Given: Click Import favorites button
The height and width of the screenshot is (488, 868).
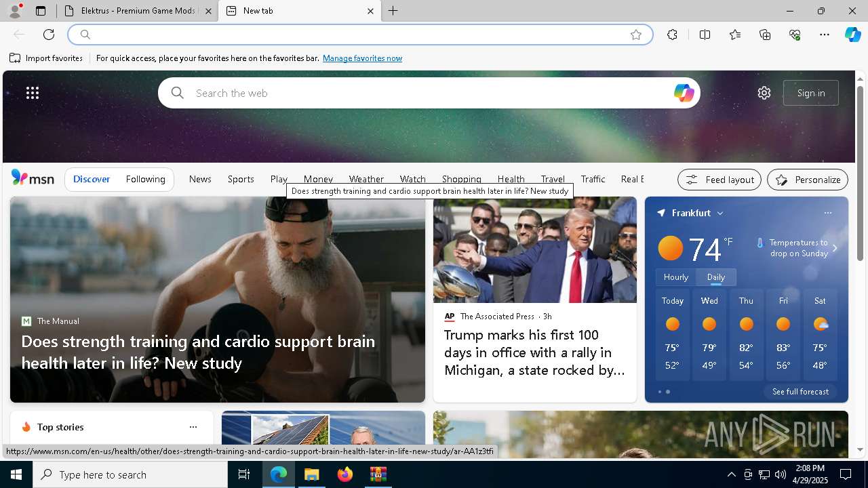Looking at the screenshot, I should [x=46, y=58].
